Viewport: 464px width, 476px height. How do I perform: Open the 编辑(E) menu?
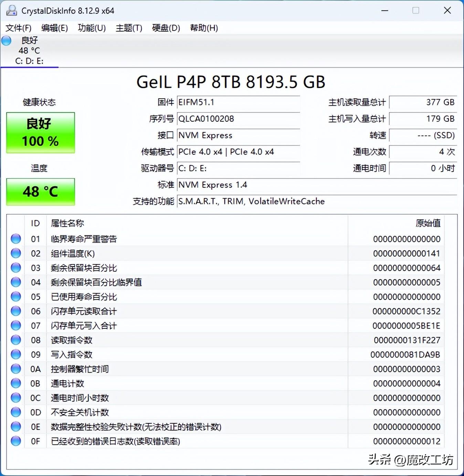[54, 28]
